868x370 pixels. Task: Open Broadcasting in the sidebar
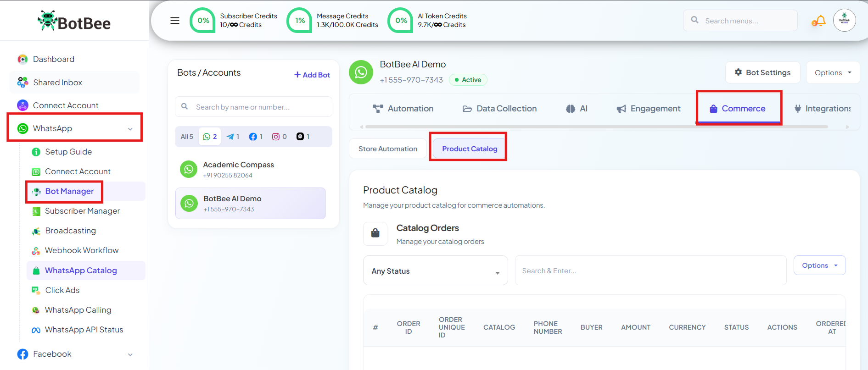pos(70,231)
